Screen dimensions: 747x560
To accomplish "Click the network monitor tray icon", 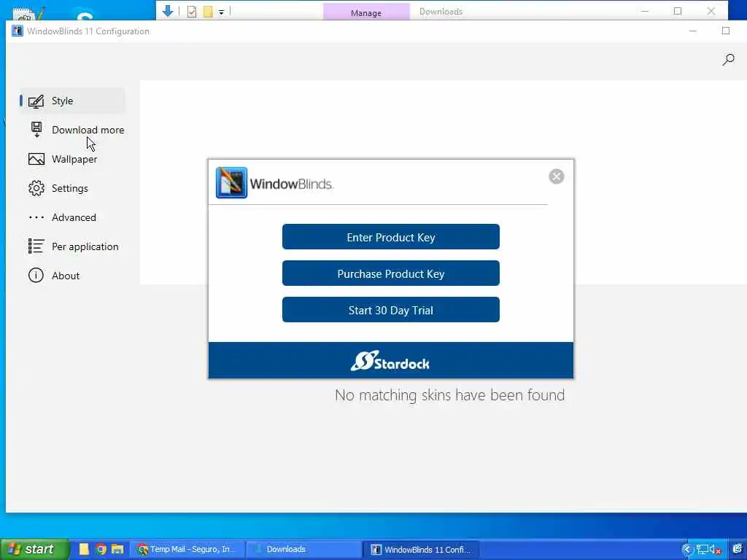I will 703,550.
